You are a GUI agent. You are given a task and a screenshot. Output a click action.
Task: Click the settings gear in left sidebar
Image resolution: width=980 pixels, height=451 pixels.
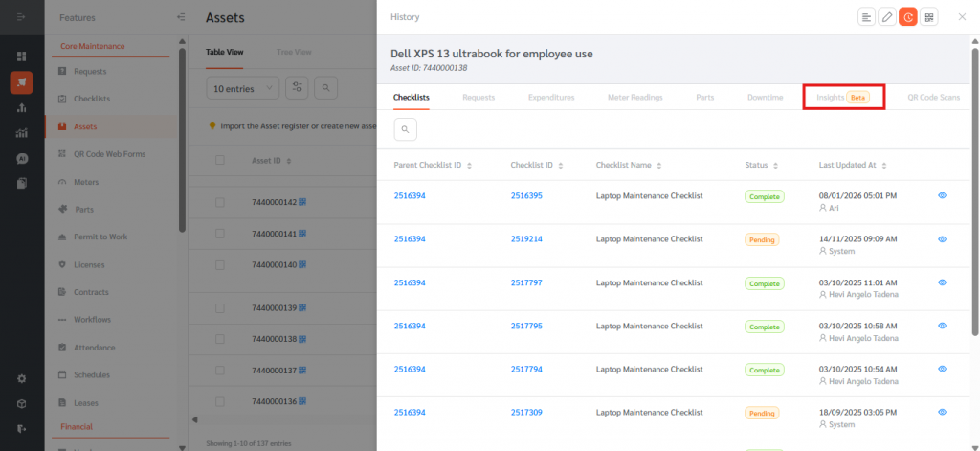click(x=21, y=377)
